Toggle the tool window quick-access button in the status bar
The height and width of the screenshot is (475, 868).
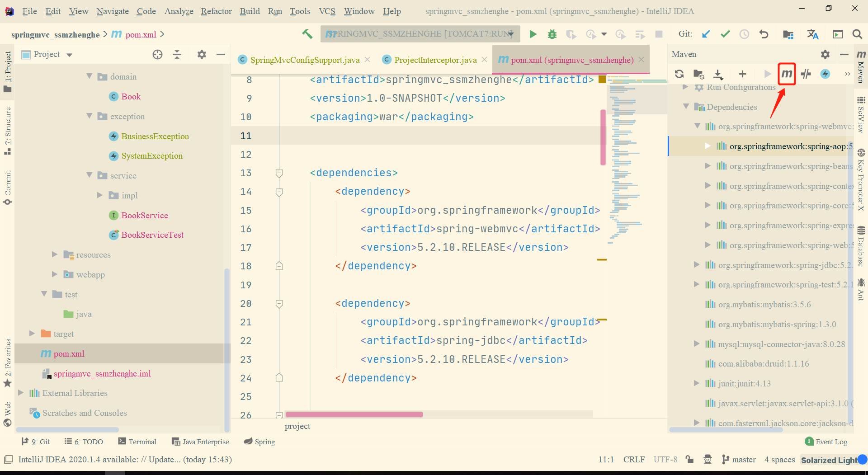pyautogui.click(x=8, y=460)
